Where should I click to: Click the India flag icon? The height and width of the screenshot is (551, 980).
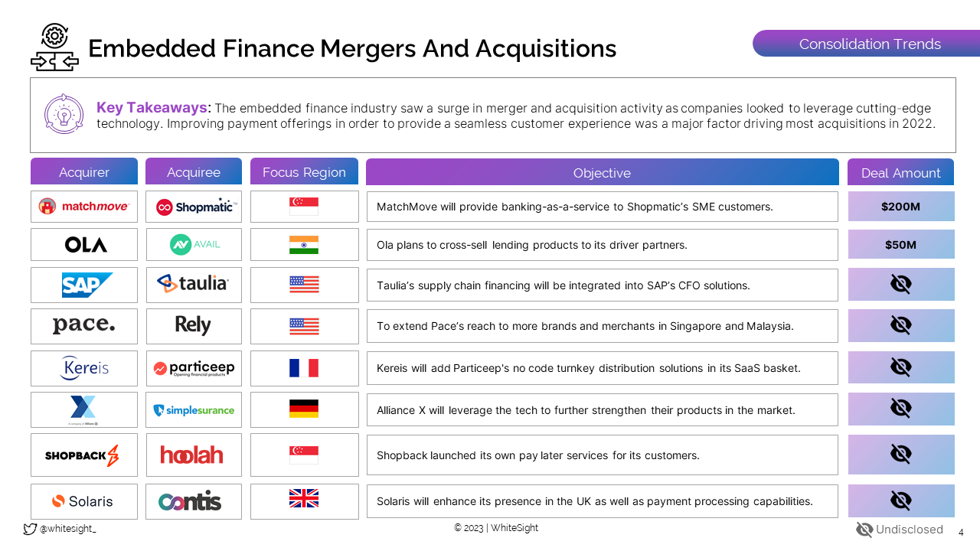(304, 245)
